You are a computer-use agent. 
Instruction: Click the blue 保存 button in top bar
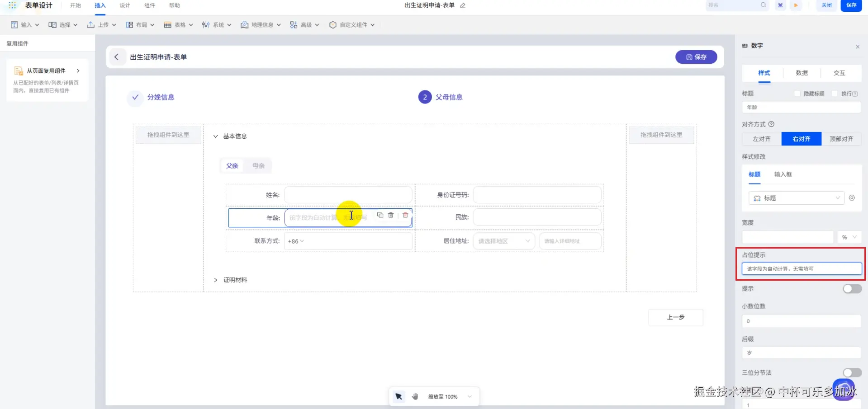point(851,5)
